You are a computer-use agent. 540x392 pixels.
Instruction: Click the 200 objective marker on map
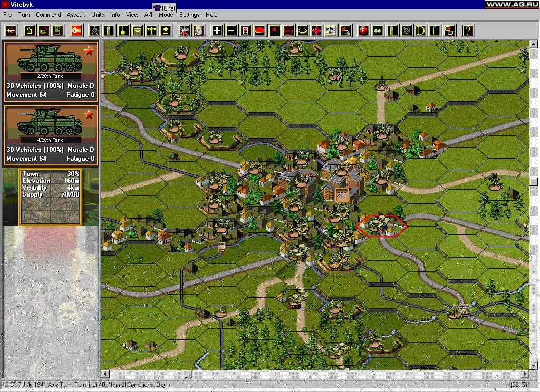(342, 195)
